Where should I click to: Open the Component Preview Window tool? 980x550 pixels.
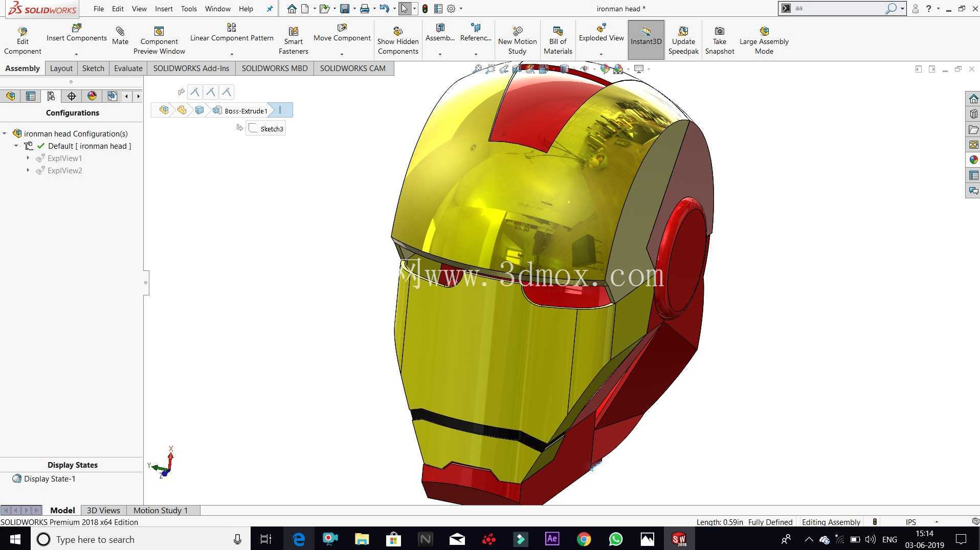[159, 40]
